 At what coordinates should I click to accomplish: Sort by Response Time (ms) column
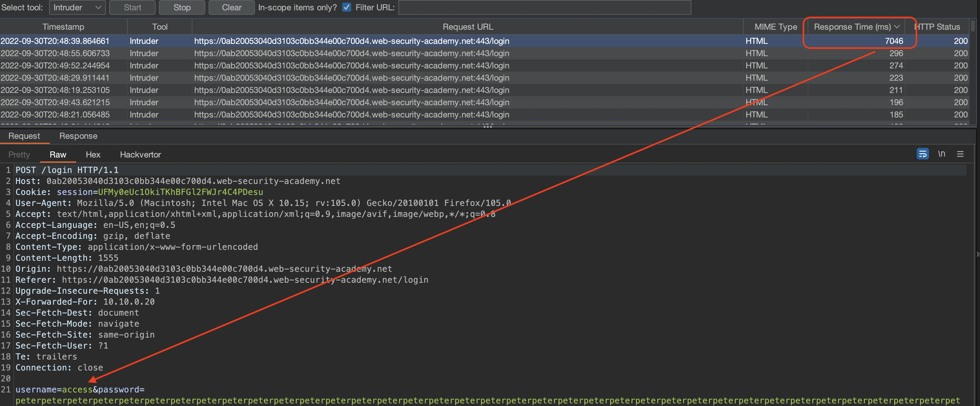pyautogui.click(x=852, y=27)
